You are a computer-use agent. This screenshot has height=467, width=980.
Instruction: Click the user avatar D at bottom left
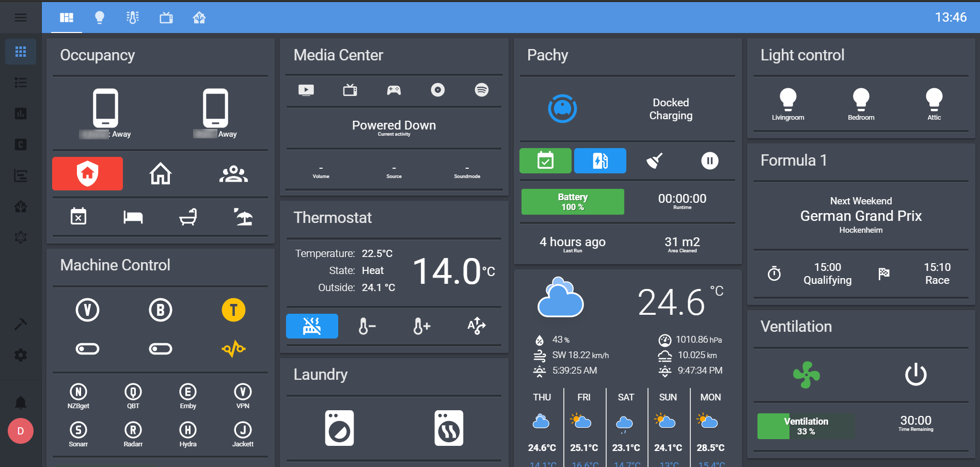20,430
